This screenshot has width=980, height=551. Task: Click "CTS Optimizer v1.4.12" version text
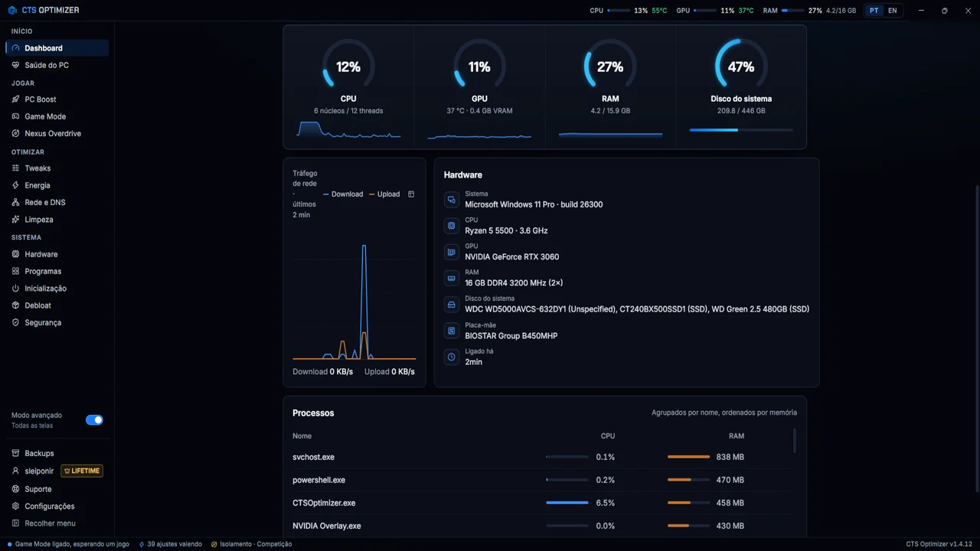[939, 544]
